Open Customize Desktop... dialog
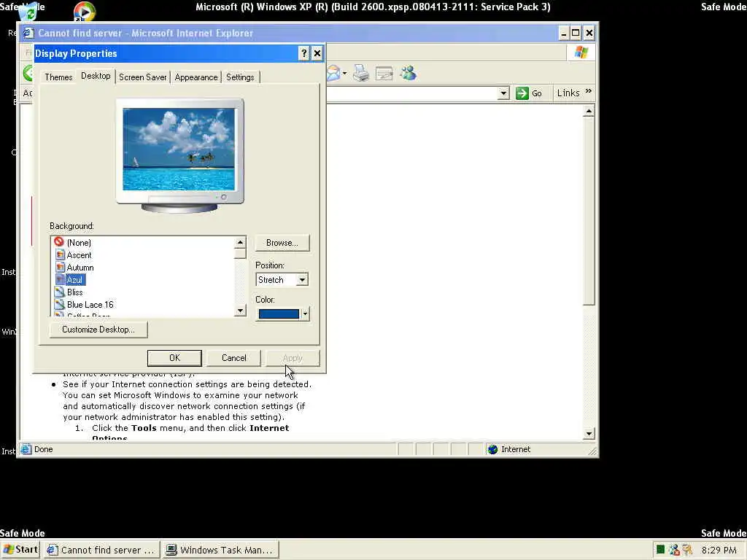747x560 pixels. (98, 330)
